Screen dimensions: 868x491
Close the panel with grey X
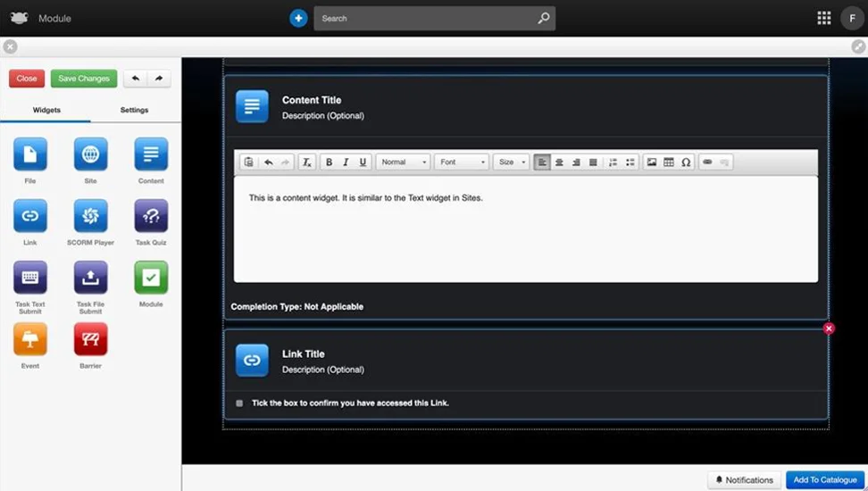coord(10,47)
